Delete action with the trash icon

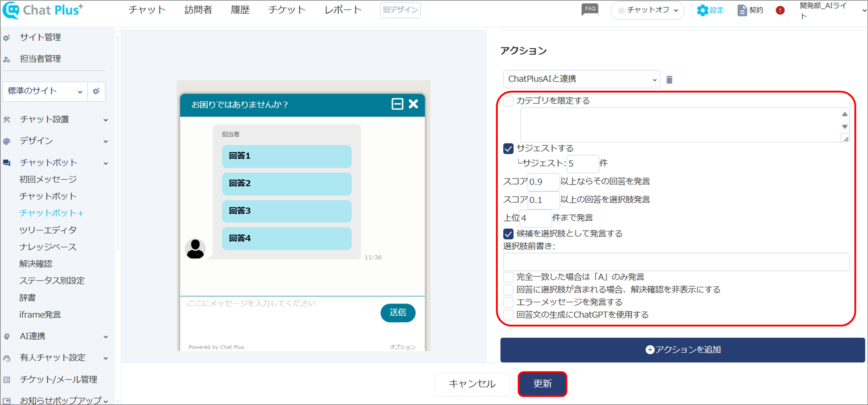pyautogui.click(x=669, y=79)
